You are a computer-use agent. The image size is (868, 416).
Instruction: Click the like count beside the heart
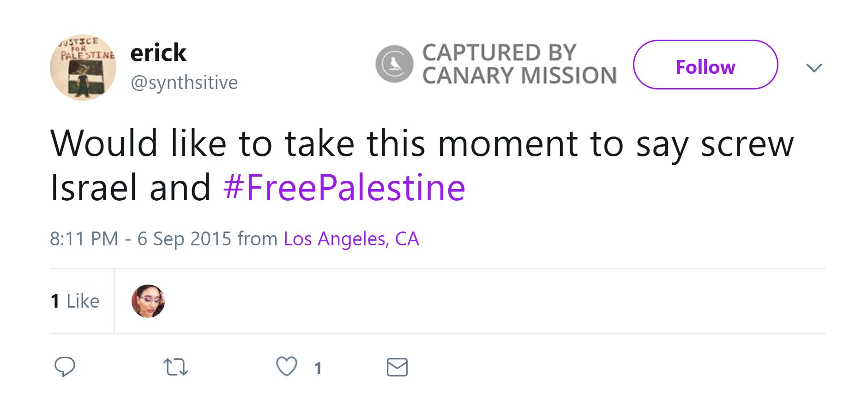tap(318, 368)
